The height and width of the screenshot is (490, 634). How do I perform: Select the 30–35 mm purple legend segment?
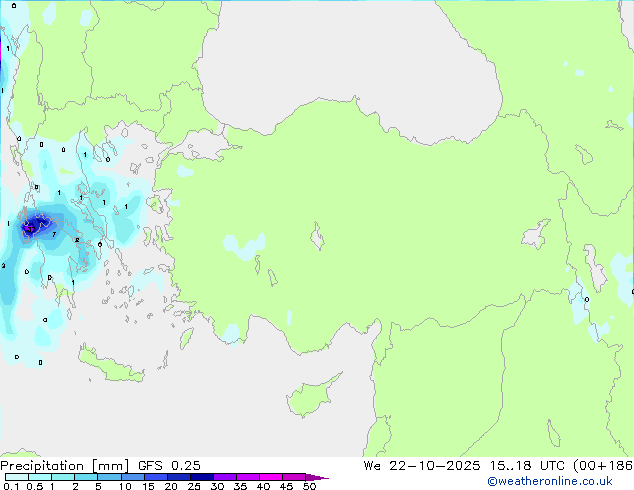tap(224, 477)
